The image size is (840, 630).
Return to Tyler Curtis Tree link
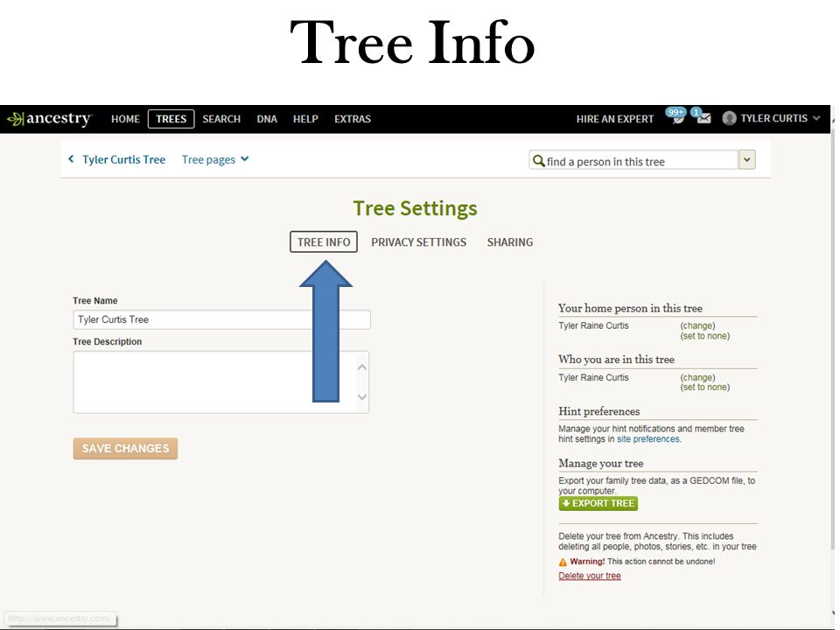click(x=123, y=159)
